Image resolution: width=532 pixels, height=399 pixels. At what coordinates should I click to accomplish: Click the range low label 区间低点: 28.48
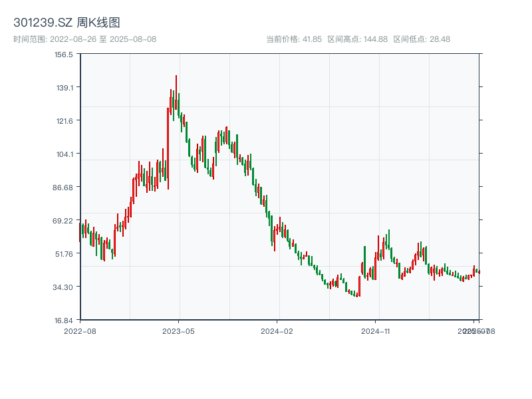tap(422, 39)
